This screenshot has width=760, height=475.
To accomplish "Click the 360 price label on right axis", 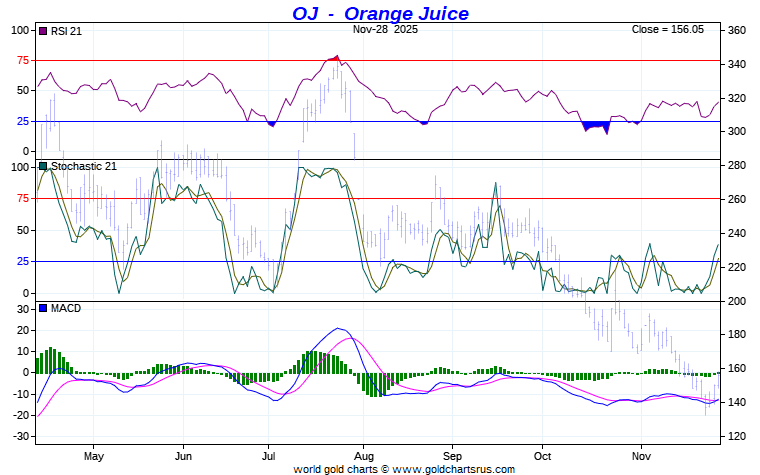I will coord(735,31).
